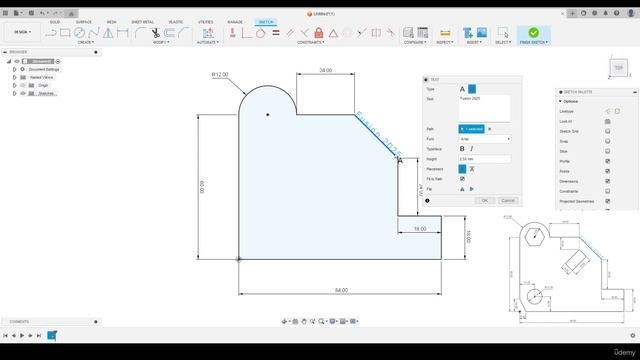Select the Circle sketch tool
Screen dimensions: 640x360
coord(80,33)
